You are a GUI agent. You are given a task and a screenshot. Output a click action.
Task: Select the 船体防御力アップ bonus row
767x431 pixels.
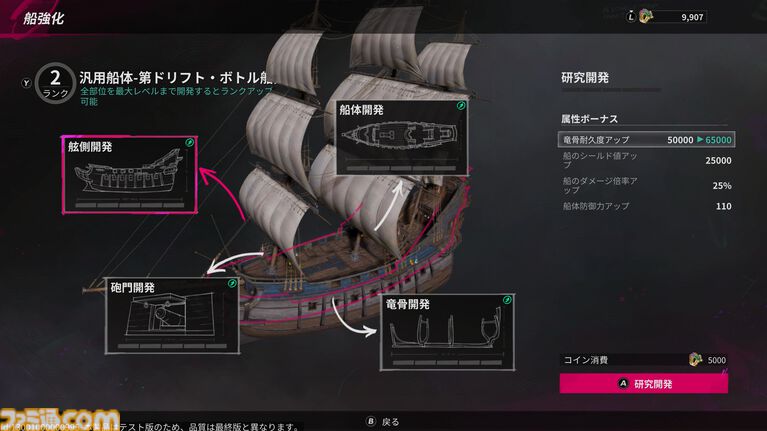[646, 206]
